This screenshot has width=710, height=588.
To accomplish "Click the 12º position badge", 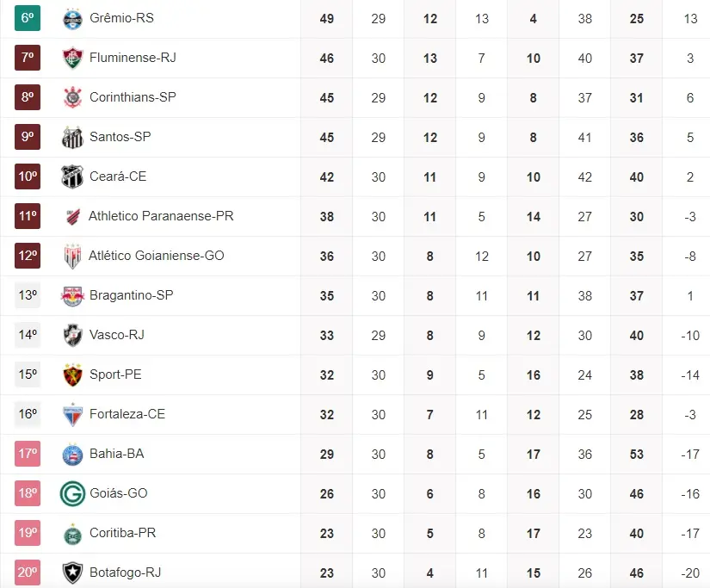I will click(28, 256).
